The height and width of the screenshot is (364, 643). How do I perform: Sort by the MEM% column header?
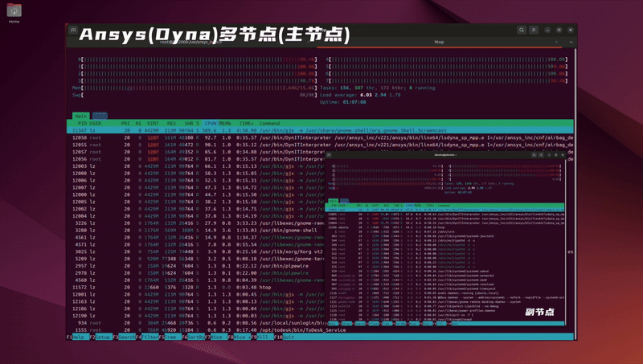225,124
